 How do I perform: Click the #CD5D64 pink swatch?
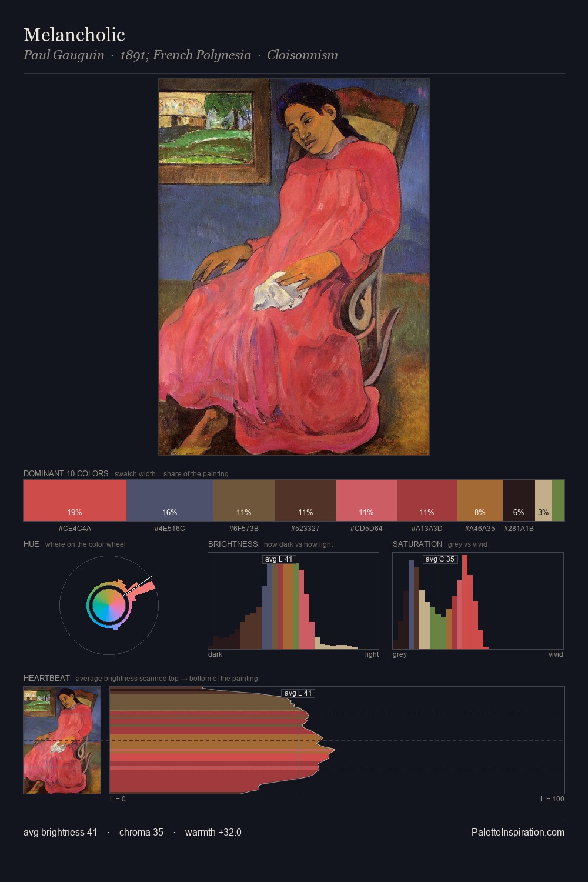click(366, 500)
